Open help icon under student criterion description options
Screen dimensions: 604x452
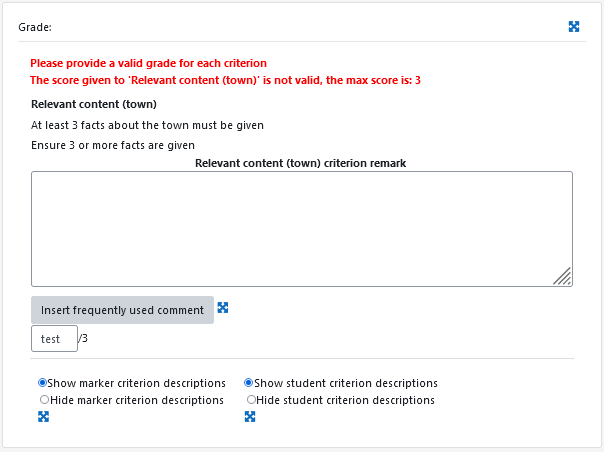coord(250,417)
